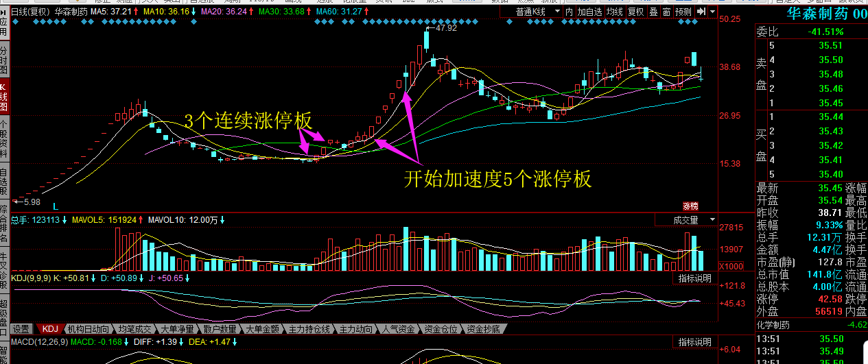
Task: Click the 内 toolbar button
Action: [569, 12]
